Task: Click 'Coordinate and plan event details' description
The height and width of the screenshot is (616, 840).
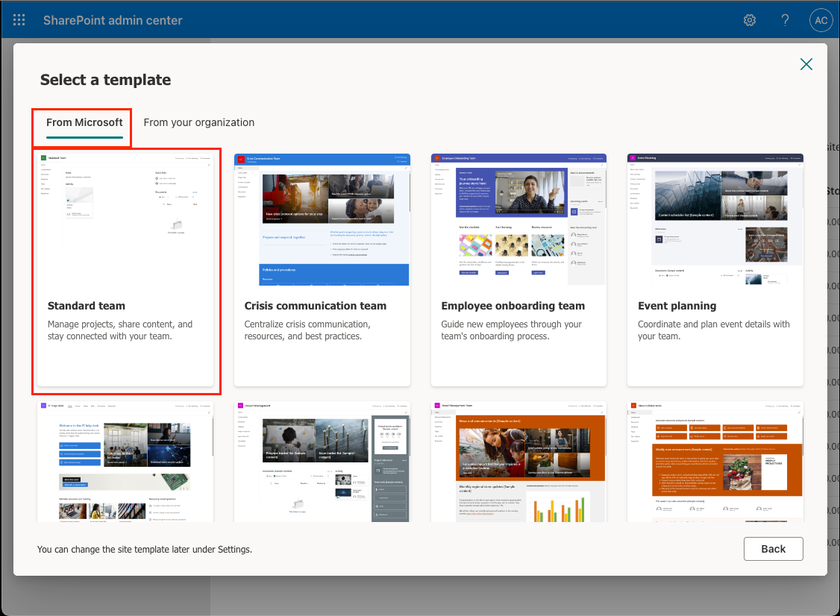Action: point(714,330)
